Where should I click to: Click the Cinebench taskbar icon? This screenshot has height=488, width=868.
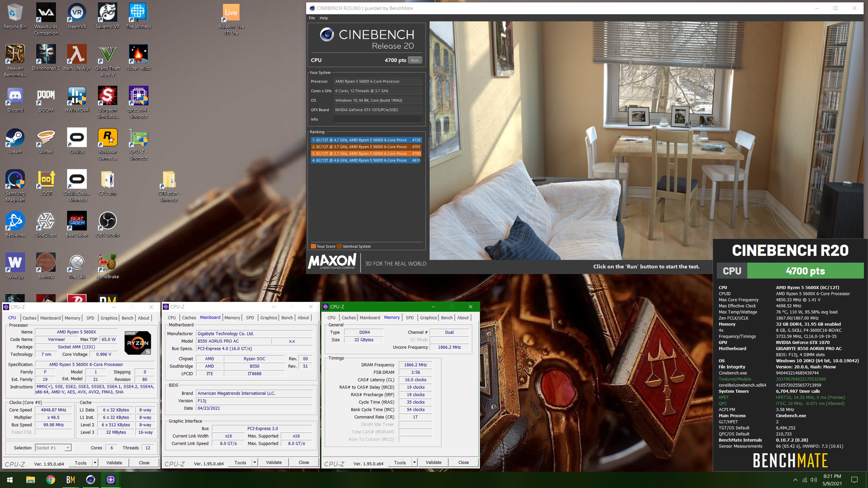pos(91,480)
